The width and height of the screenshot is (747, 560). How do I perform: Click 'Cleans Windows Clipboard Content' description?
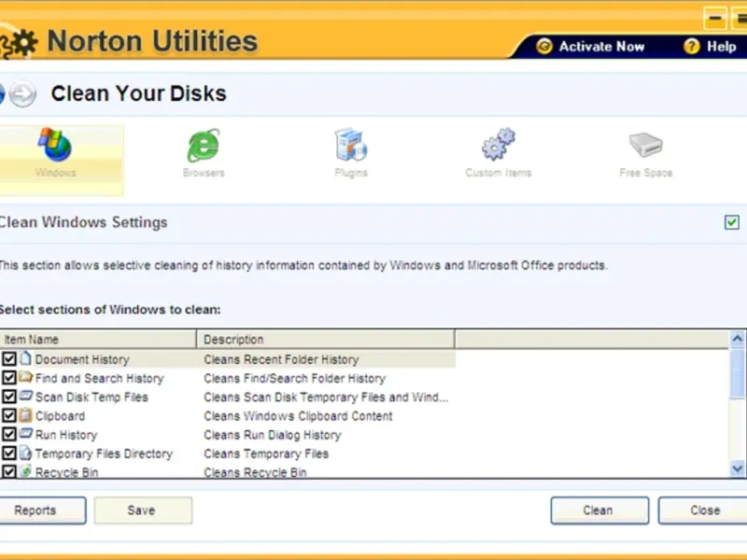298,416
